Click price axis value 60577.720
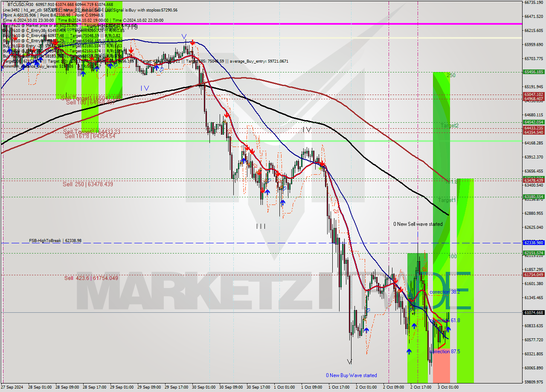The width and height of the screenshot is (546, 392). (534, 340)
